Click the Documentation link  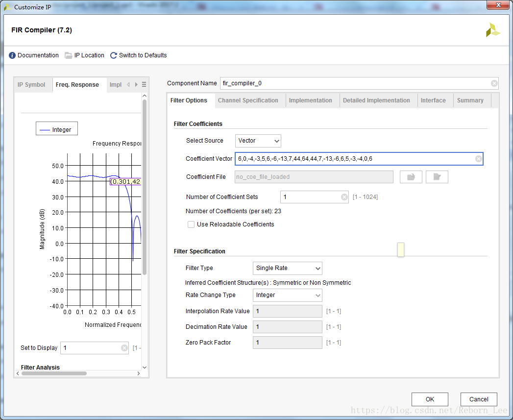[38, 55]
